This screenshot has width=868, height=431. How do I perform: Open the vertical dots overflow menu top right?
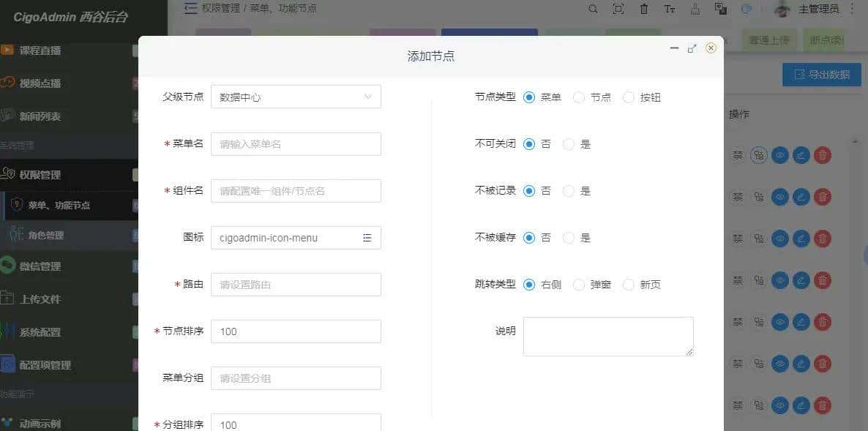(853, 10)
